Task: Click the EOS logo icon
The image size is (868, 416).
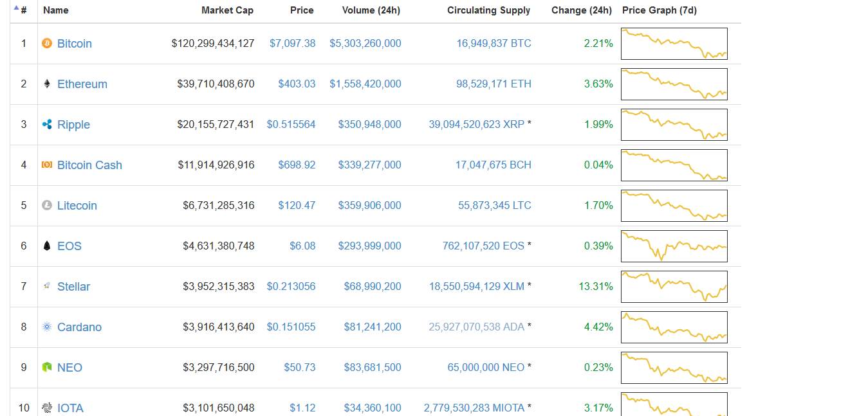Action: click(x=46, y=246)
